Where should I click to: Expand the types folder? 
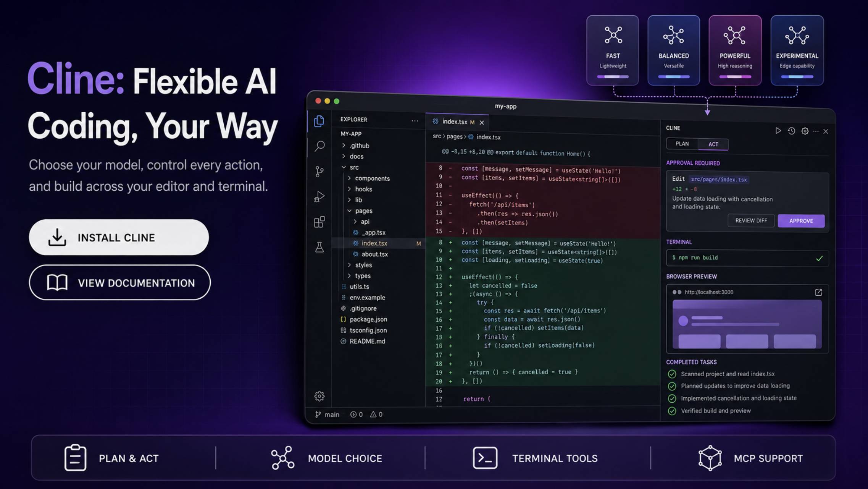pyautogui.click(x=359, y=276)
